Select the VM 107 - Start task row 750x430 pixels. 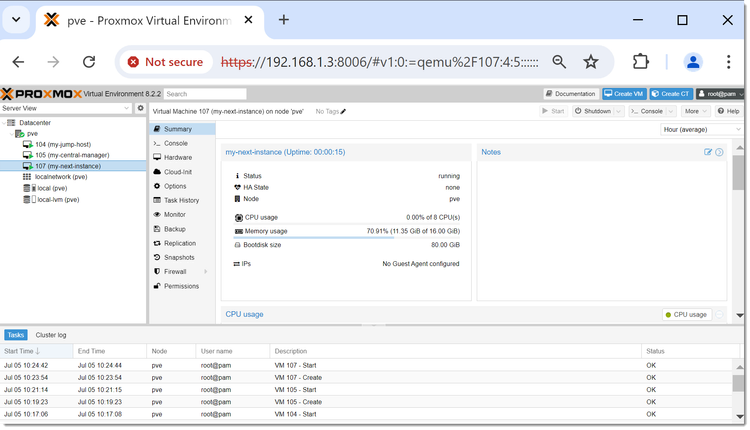pos(366,365)
